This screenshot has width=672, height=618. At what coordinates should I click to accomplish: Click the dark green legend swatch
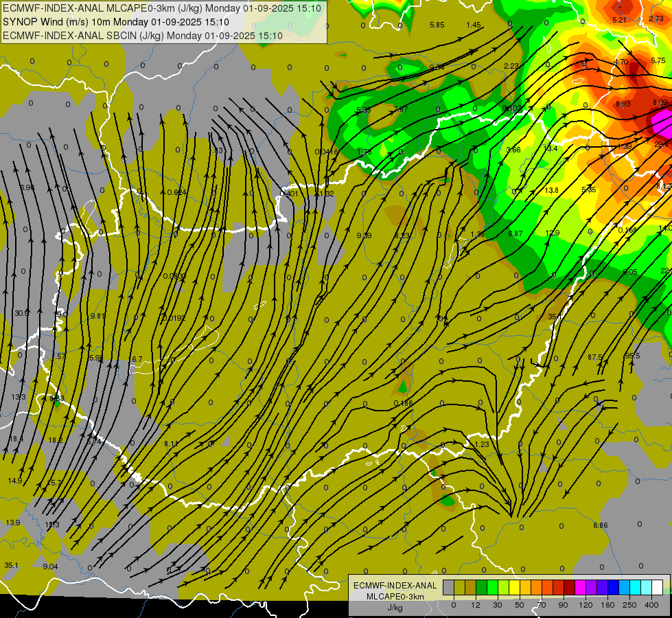coord(482,587)
